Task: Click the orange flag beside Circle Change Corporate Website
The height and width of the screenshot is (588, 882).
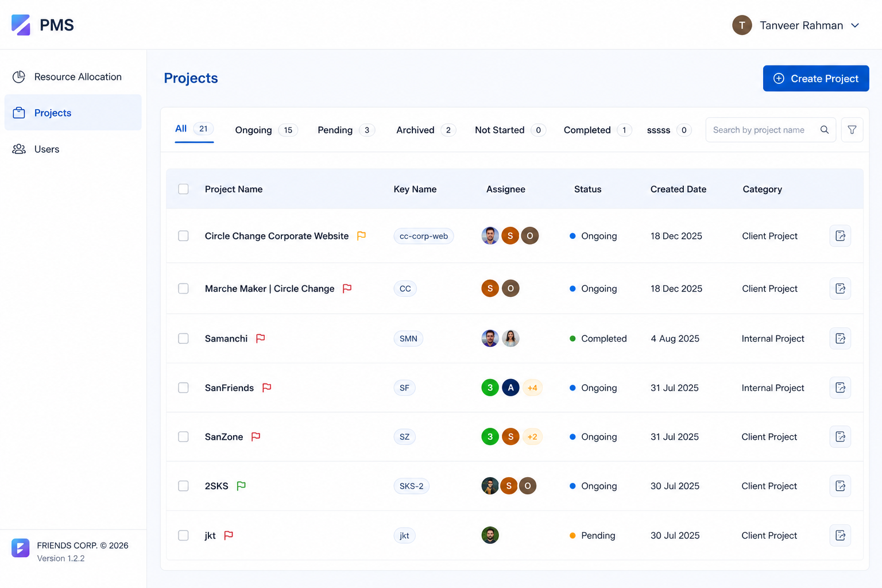Action: pyautogui.click(x=361, y=236)
